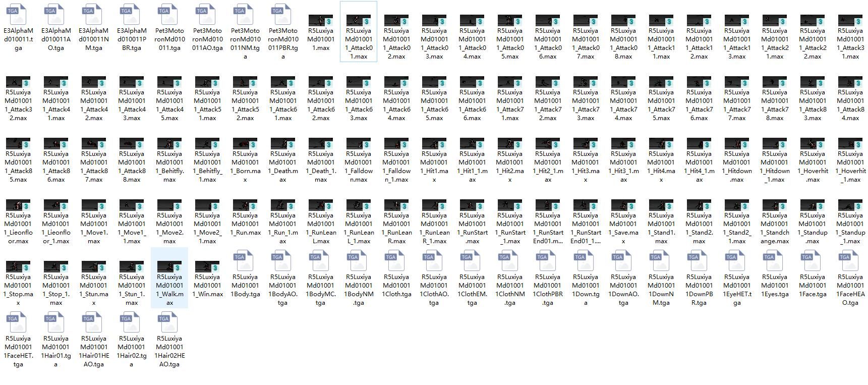The image size is (868, 385).
Task: Select the file name R5LuxiyaMd010011_Falldown.max
Action: (359, 167)
